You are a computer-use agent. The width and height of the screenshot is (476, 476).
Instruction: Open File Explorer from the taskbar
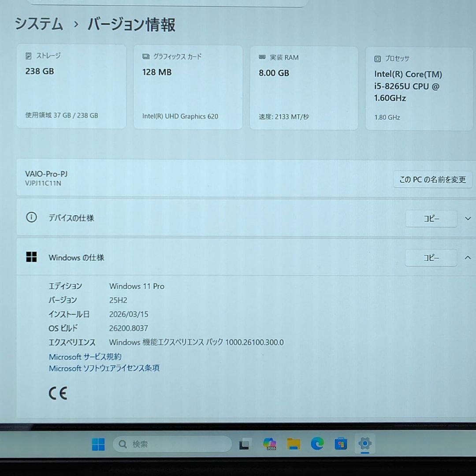pyautogui.click(x=294, y=444)
